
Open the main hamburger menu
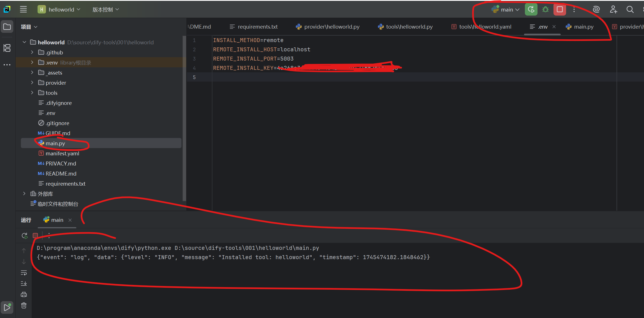tap(24, 10)
